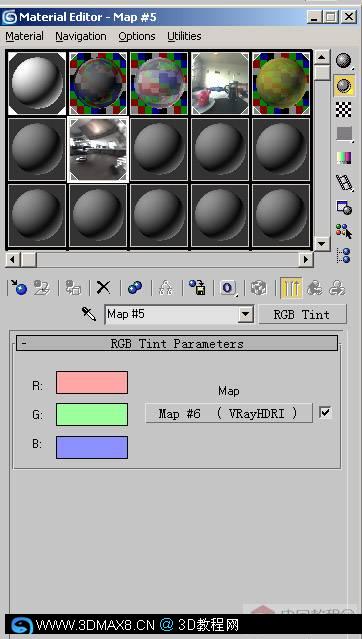Open the Material Effects Channel 0 flyout
Image resolution: width=362 pixels, height=639 pixels.
click(228, 288)
